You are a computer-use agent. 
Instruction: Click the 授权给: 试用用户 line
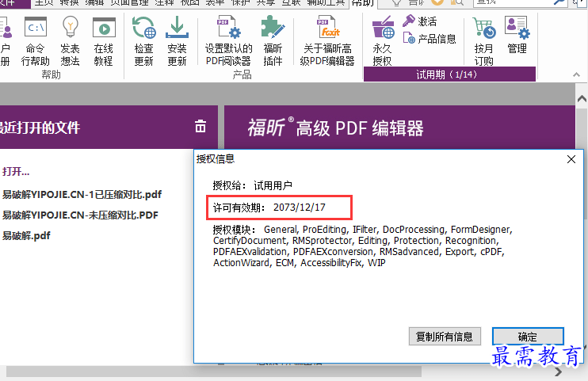(x=252, y=185)
